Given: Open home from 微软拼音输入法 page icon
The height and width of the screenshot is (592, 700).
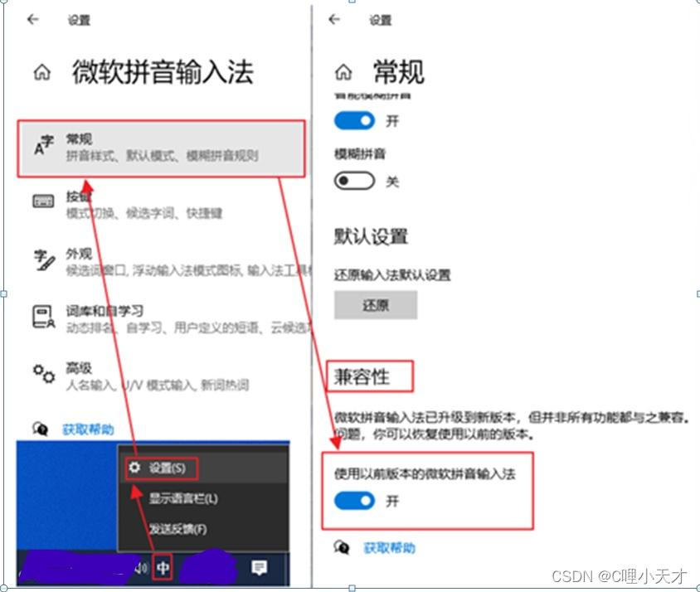Looking at the screenshot, I should 42,72.
